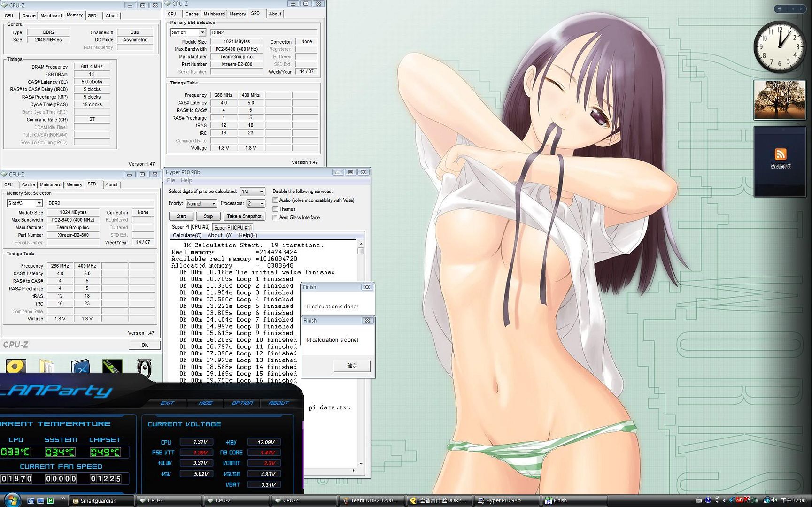Click the analog clock sidebar gadget
This screenshot has width=812, height=507.
780,46
